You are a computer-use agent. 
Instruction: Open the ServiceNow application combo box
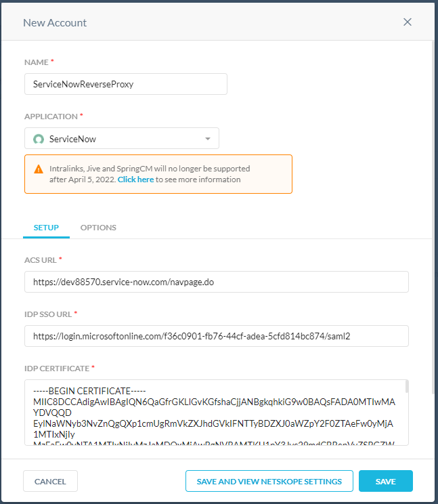[x=122, y=139]
